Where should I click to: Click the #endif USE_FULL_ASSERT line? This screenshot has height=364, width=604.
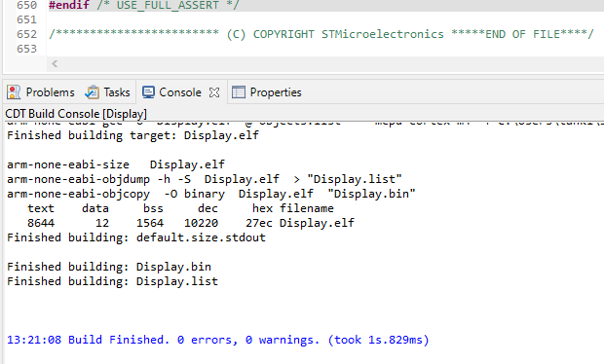(143, 6)
